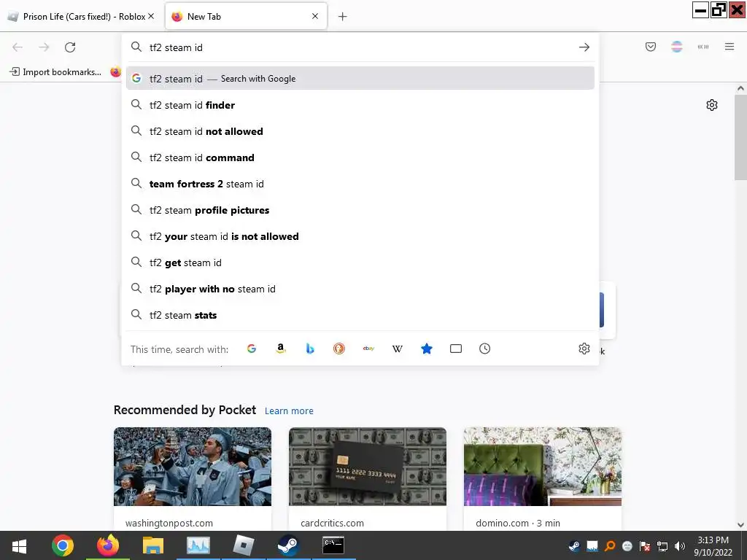Search this time with Wikipedia
The height and width of the screenshot is (560, 747).
pos(398,349)
